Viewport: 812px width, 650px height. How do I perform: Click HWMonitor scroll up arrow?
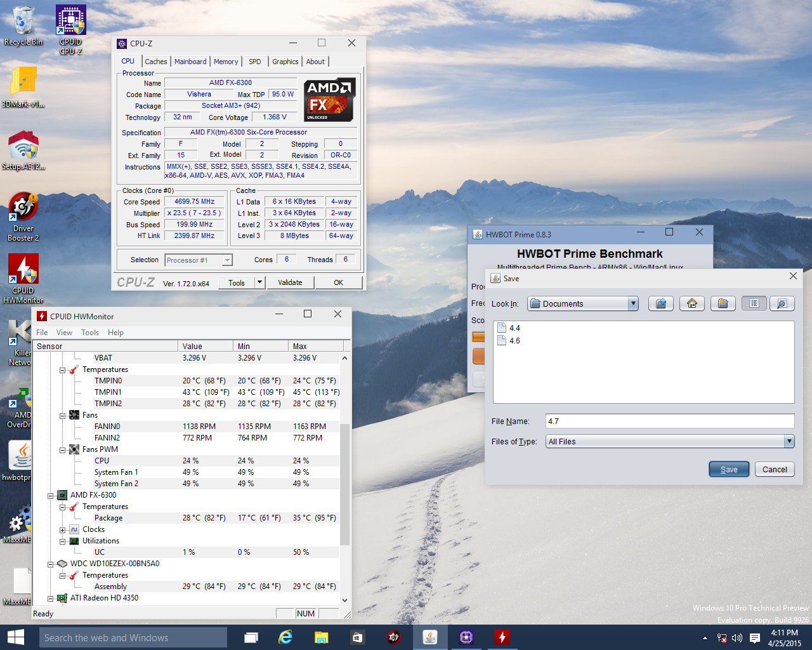(x=345, y=358)
